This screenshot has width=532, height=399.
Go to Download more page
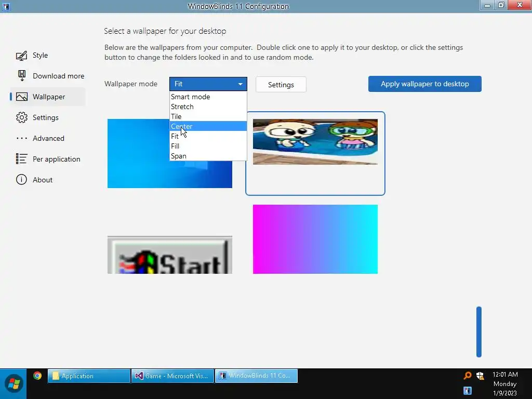[58, 76]
